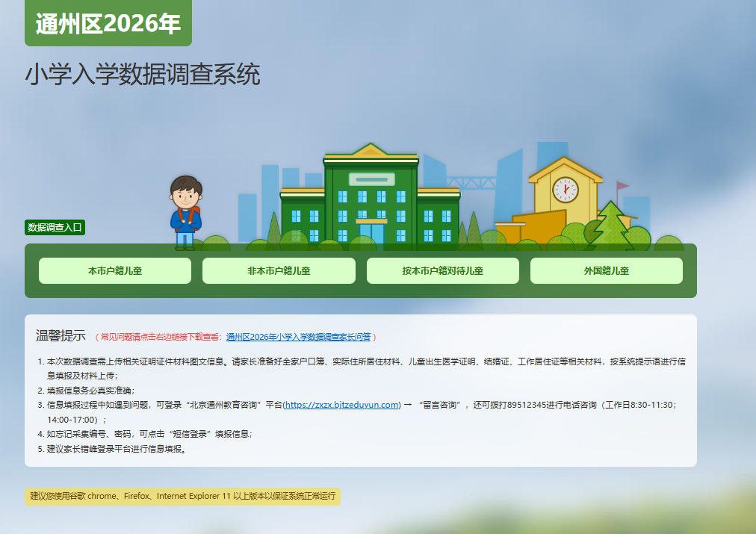The image size is (756, 534).
Task: Click the red flag beside the yellow building
Action: 622,186
